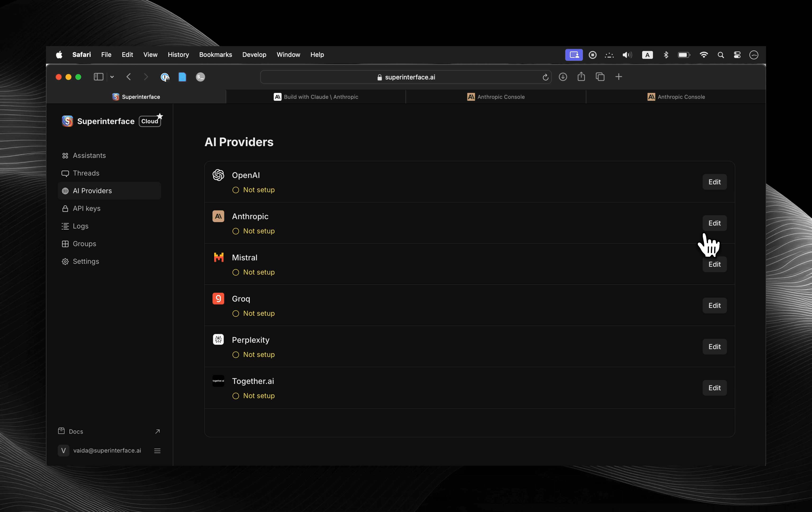Click the OpenAI logo icon
The width and height of the screenshot is (812, 512).
click(x=218, y=175)
